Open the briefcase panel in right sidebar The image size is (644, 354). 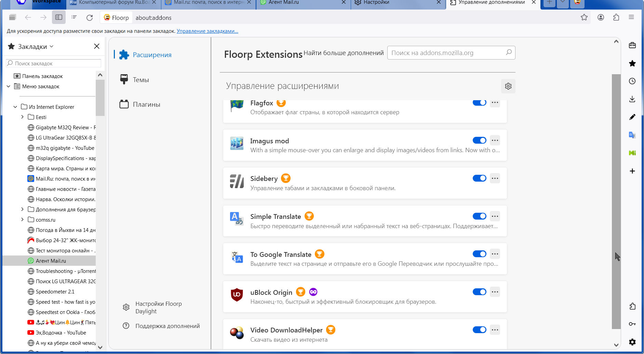(632, 45)
